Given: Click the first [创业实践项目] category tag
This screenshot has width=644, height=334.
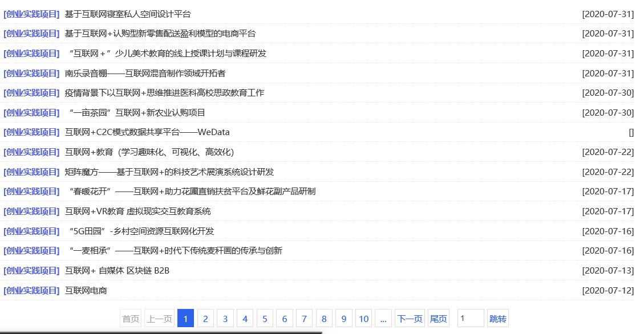Looking at the screenshot, I should pyautogui.click(x=30, y=14).
